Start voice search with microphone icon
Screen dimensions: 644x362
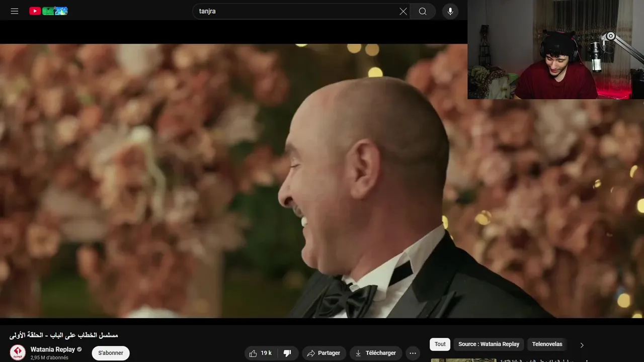tap(450, 11)
